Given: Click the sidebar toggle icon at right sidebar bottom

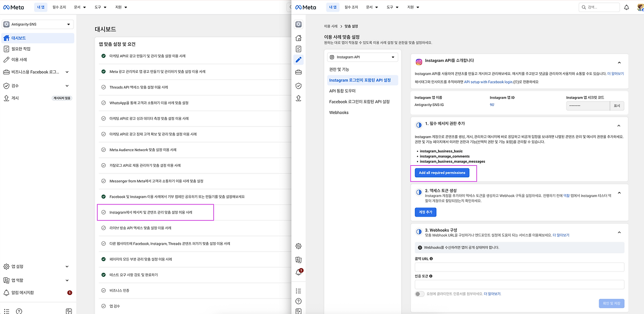Looking at the screenshot, I should point(298,311).
